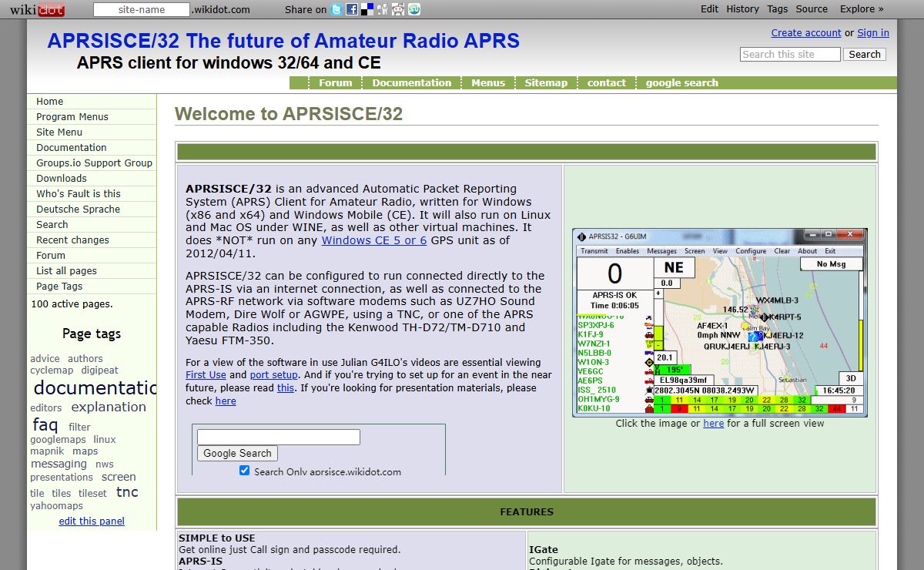Click the Wikidot logo
The image size is (924, 570).
coord(37,9)
